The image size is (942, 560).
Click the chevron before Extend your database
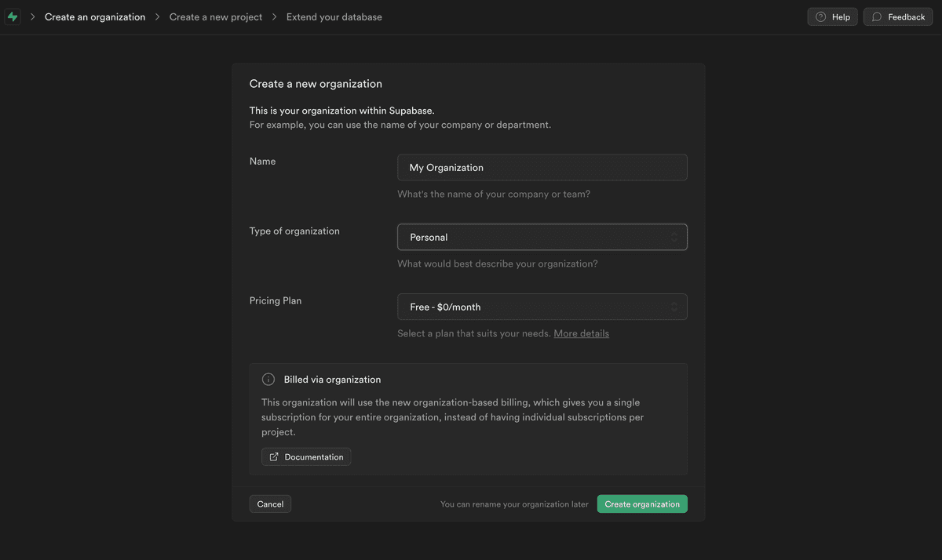click(273, 16)
